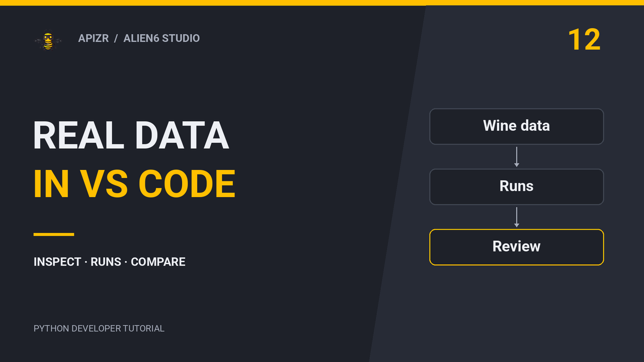The image size is (644, 362).
Task: Select the highlighted Review box
Action: coord(516,247)
